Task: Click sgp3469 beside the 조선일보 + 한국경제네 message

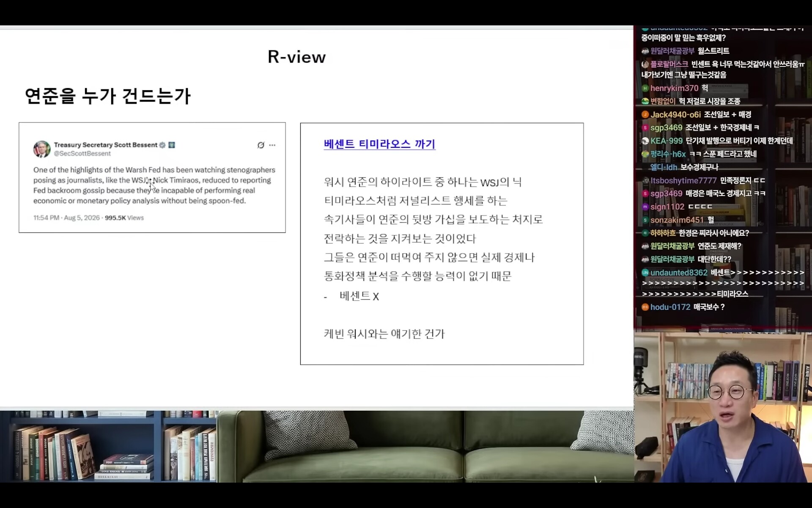Action: coord(666,128)
